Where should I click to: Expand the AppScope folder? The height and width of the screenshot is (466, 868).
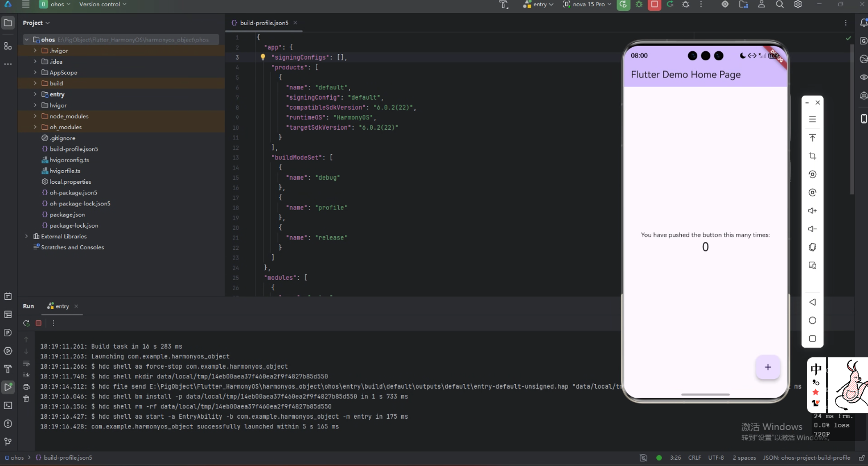pyautogui.click(x=35, y=72)
